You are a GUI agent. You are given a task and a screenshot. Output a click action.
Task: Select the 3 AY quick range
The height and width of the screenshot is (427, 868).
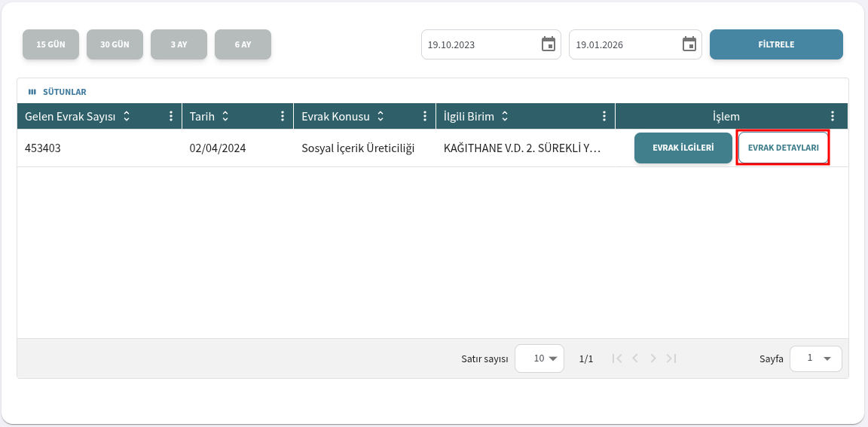coord(179,44)
